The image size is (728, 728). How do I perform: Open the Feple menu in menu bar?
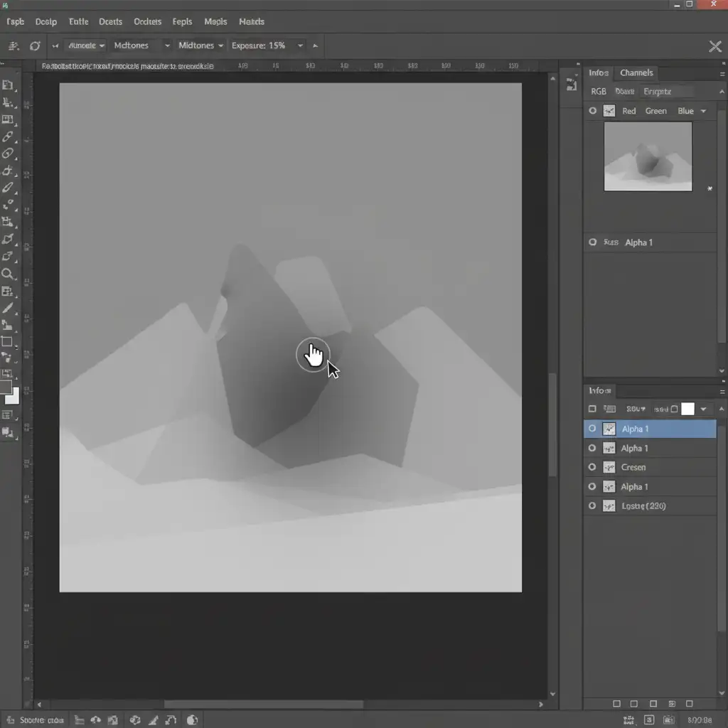pyautogui.click(x=187, y=21)
